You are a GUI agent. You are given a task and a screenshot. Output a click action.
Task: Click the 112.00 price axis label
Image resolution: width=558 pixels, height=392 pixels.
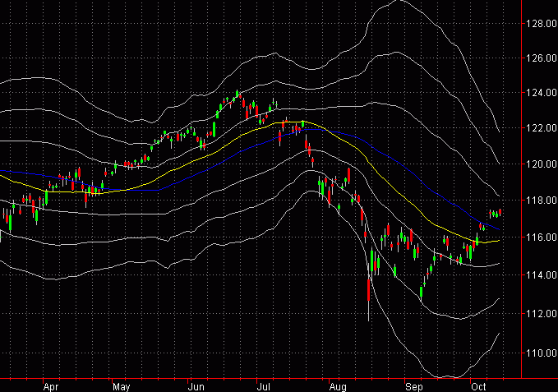pos(542,313)
